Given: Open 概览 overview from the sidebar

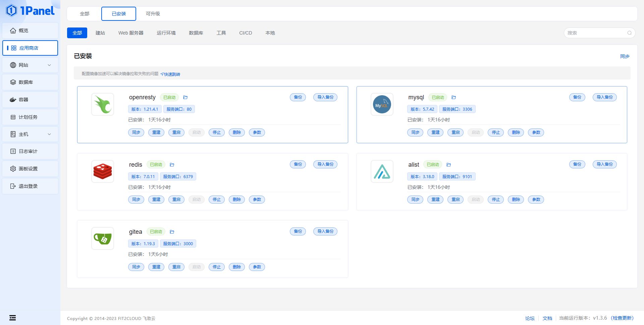Looking at the screenshot, I should pyautogui.click(x=30, y=31).
